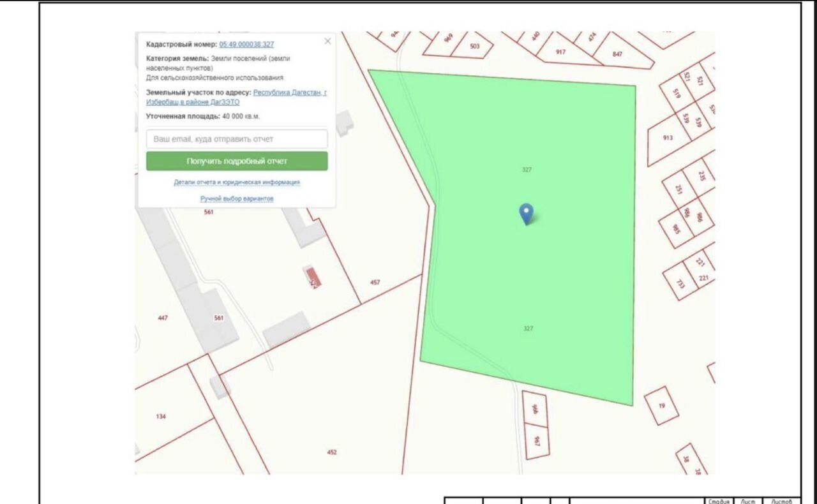
Task: Select parcel 985 on the map
Action: point(676,228)
